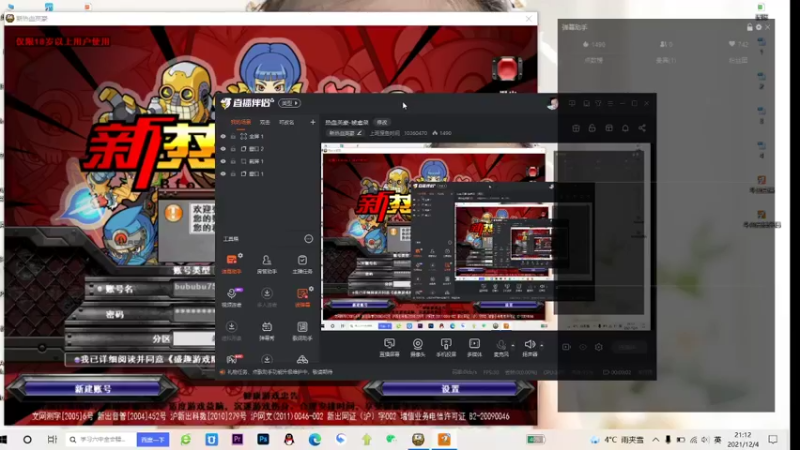Select the 全屏 1 source row
Image resolution: width=800 pixels, height=450 pixels.
tap(268, 136)
